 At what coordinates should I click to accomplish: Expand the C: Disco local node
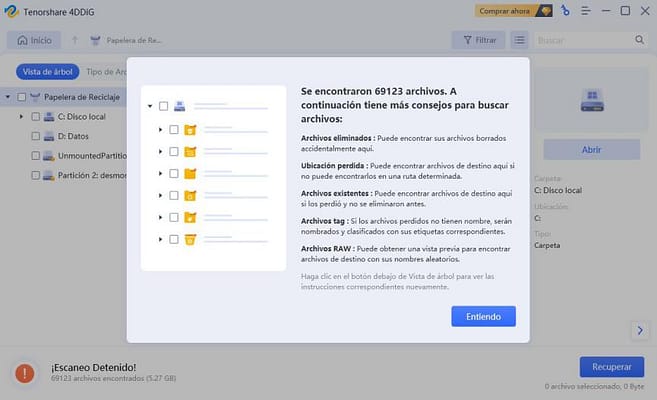[21, 117]
